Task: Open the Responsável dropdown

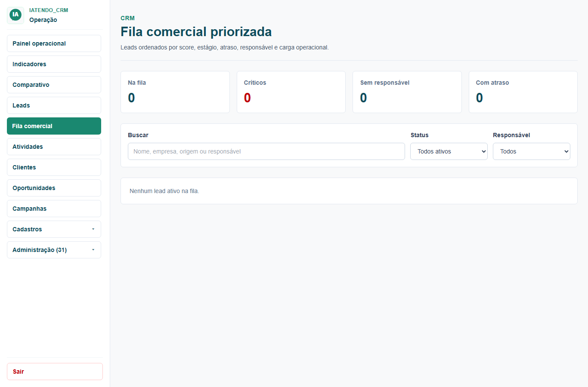Action: (x=531, y=151)
